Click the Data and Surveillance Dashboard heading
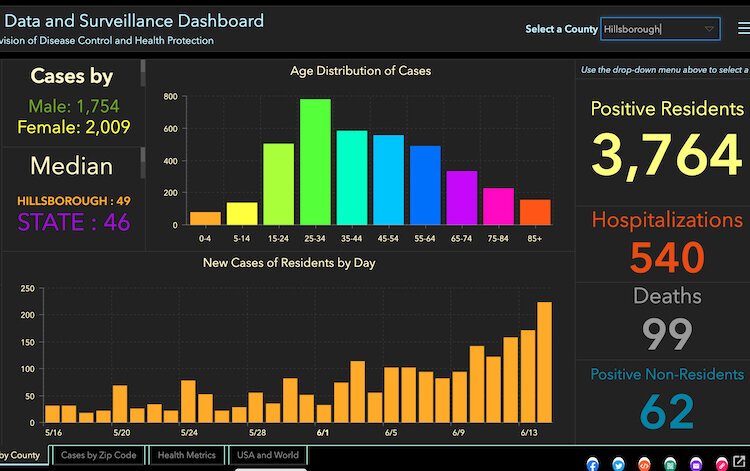Screen dimensions: 750x471 134,21
